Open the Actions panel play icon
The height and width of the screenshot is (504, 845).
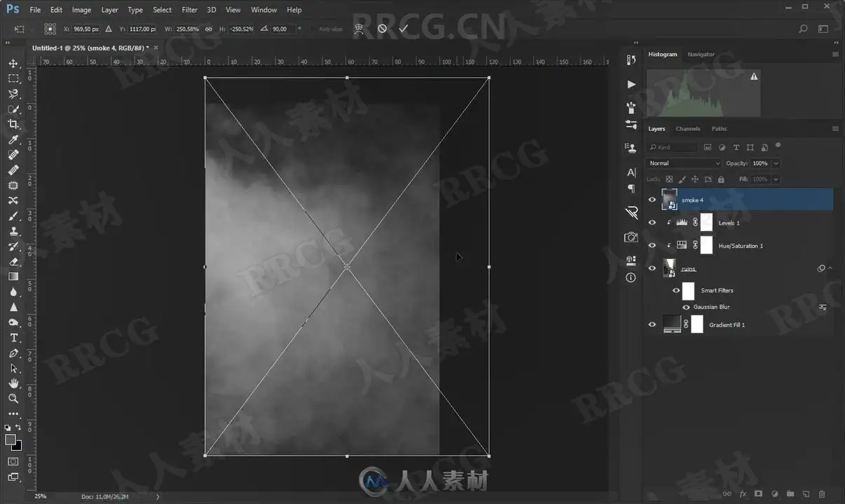tap(631, 84)
